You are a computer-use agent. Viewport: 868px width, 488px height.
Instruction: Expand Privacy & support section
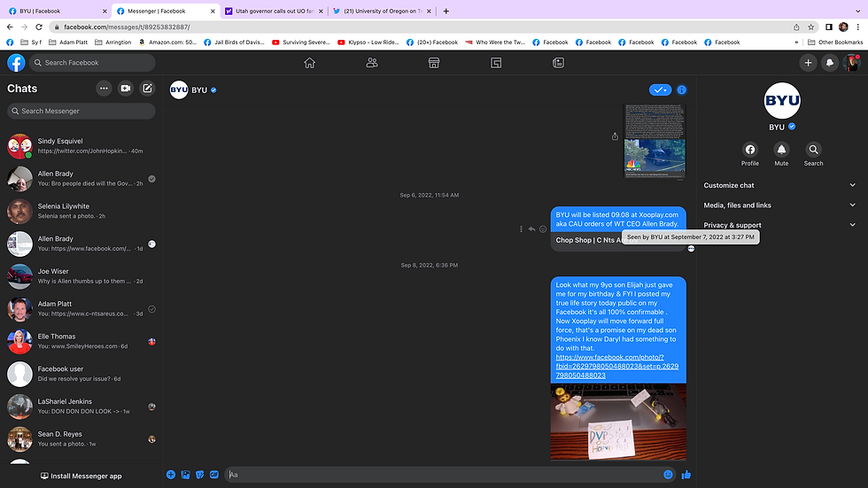pos(779,225)
